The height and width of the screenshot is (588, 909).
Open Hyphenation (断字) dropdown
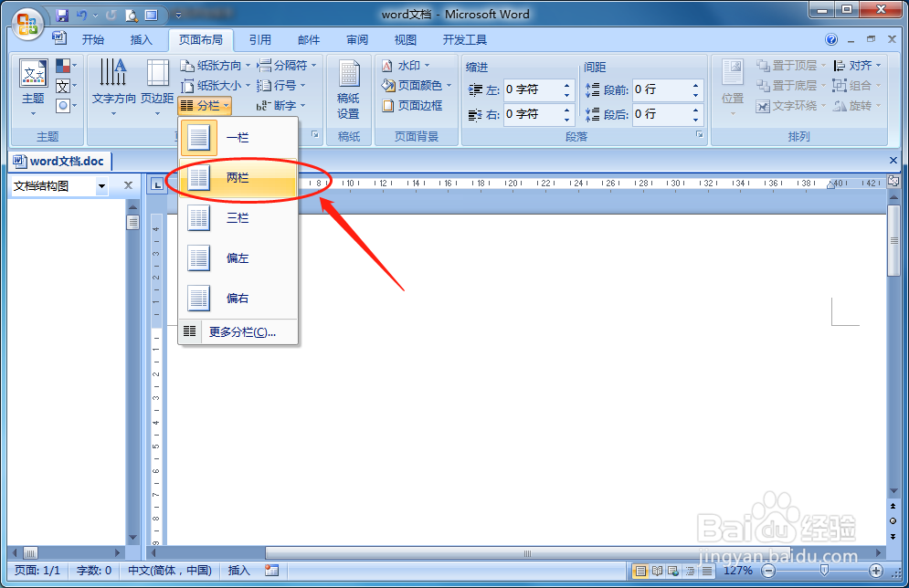[x=280, y=105]
